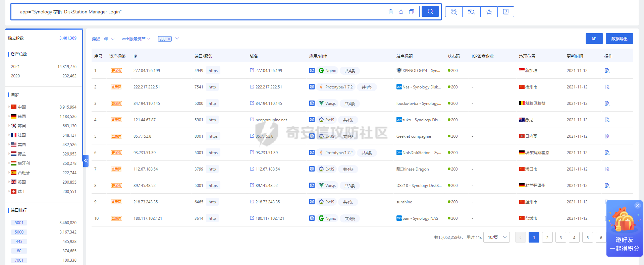Open external link icon for 218.73.243.35
Viewport: 644px width, 265px height.
(252, 202)
